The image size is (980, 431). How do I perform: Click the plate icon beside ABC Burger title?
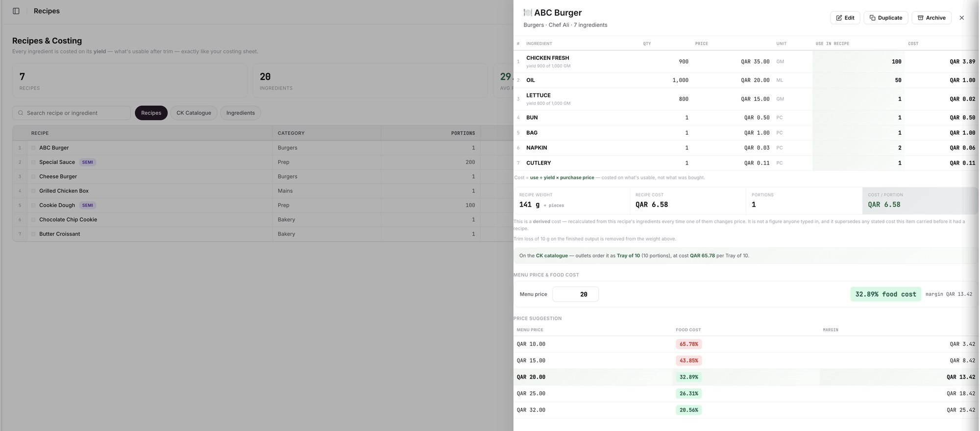point(527,13)
